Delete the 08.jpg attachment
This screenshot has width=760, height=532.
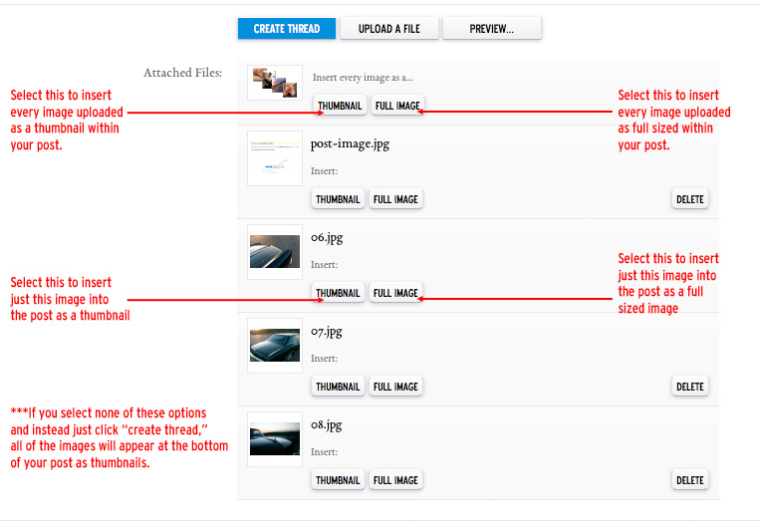(x=689, y=480)
